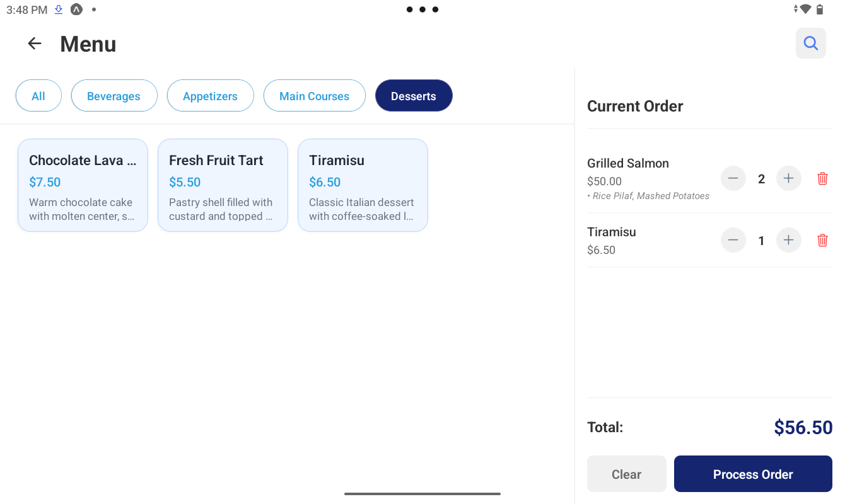Open the Main Courses category

[314, 96]
